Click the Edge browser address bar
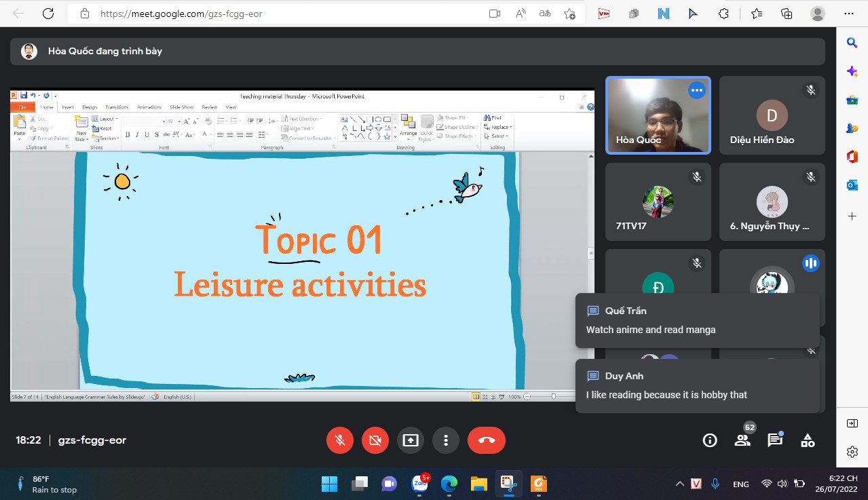The image size is (868, 500). point(285,14)
